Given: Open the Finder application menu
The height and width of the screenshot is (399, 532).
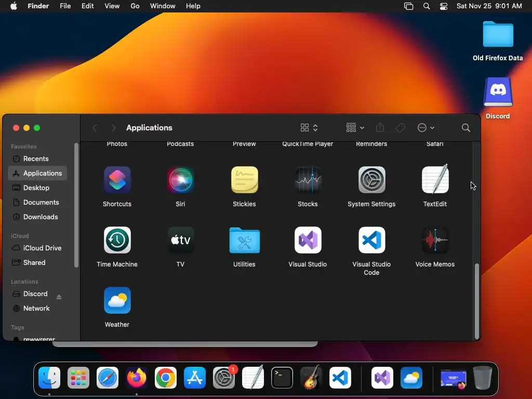Looking at the screenshot, I should (x=38, y=6).
